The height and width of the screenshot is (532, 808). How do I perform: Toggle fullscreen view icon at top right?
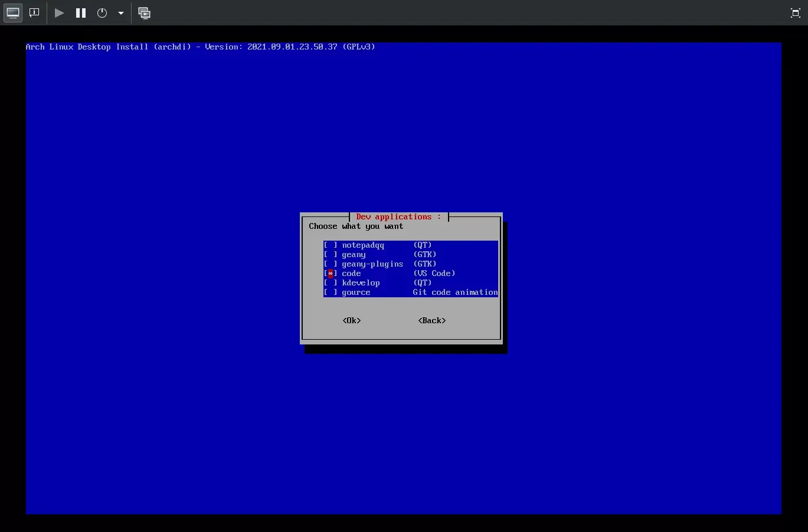tap(795, 13)
